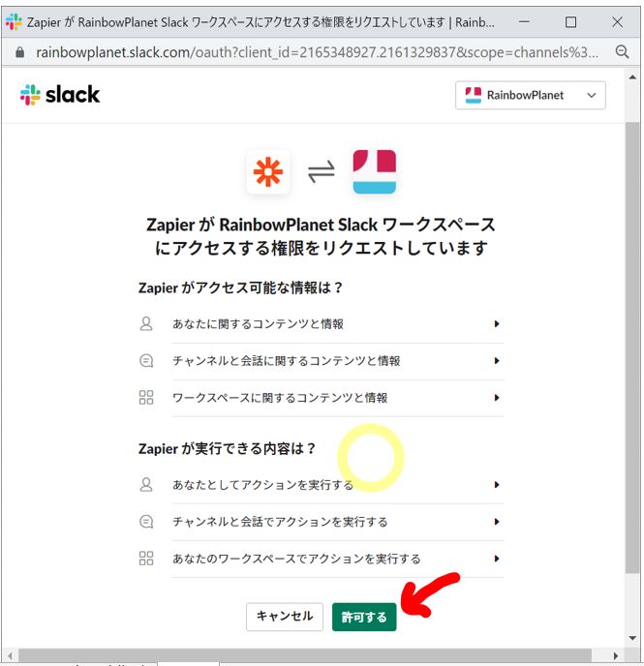Expand あなたのワークスペースでアクションを実行する arrow
644x666 pixels.
[x=497, y=559]
